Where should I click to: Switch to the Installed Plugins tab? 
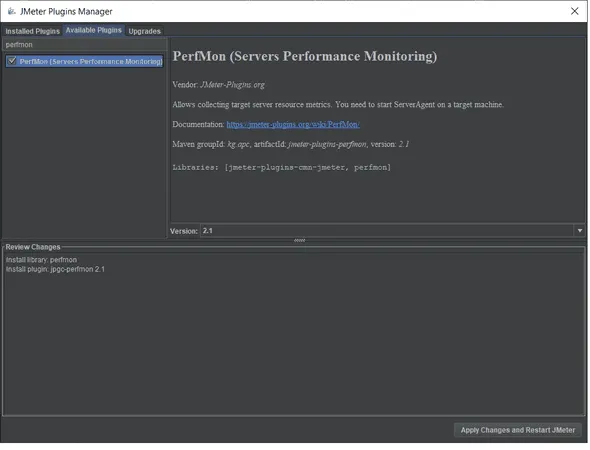point(32,31)
